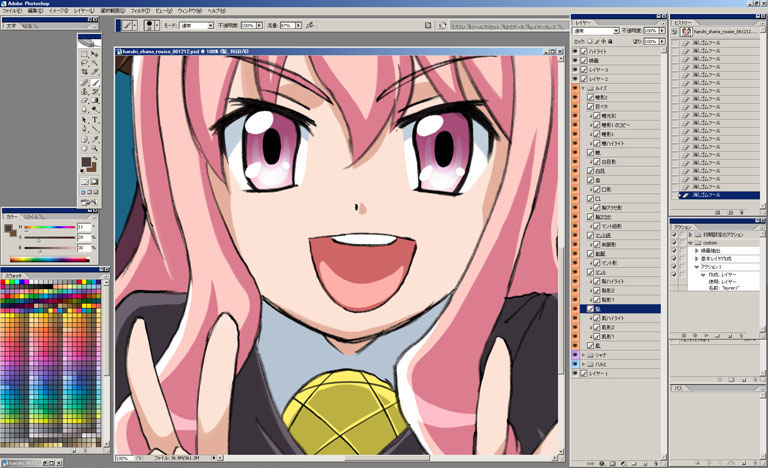Hide the レイヤー 3 layer
This screenshot has width=768, height=468.
pos(576,70)
